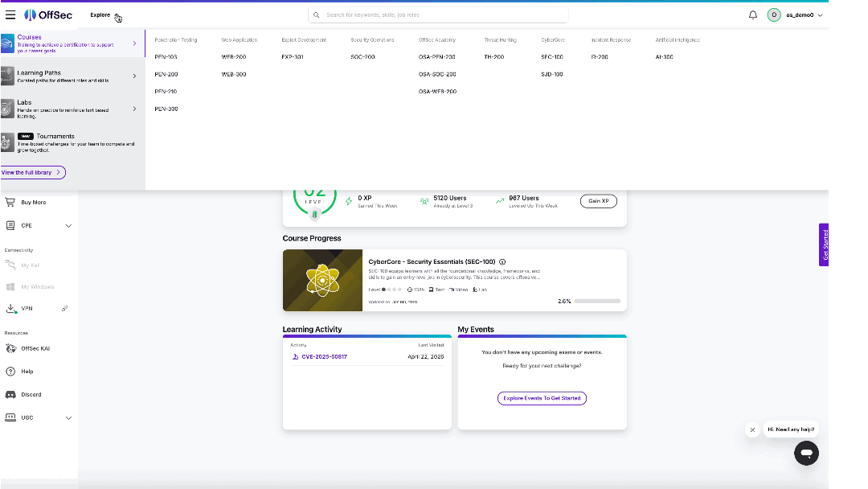Screen dimensions: 868x489
Task: Open the notifications bell
Action: pyautogui.click(x=753, y=15)
